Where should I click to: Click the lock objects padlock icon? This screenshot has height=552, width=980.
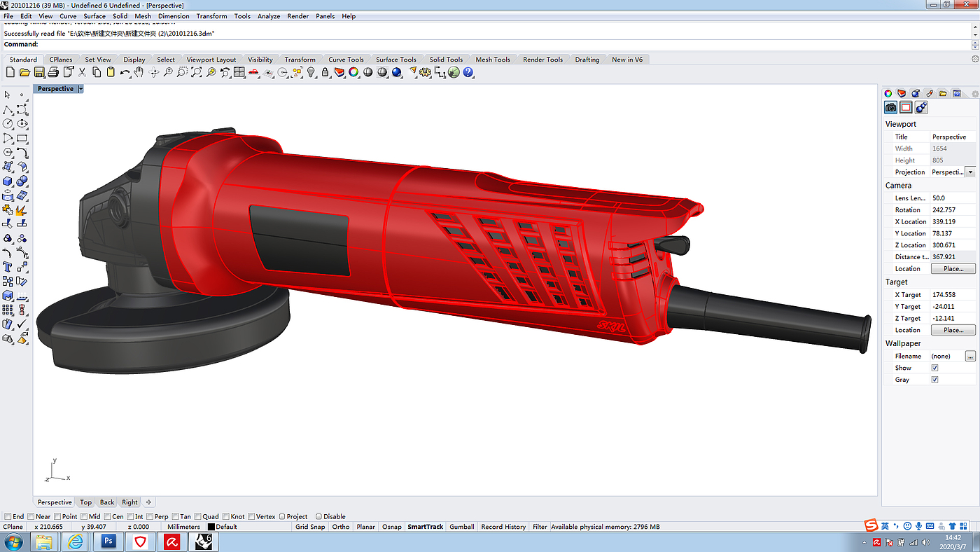point(325,72)
